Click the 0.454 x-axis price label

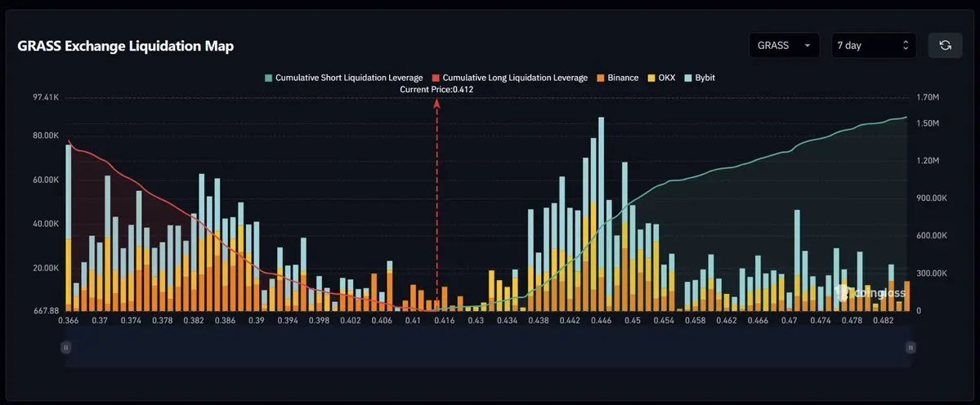(x=664, y=320)
